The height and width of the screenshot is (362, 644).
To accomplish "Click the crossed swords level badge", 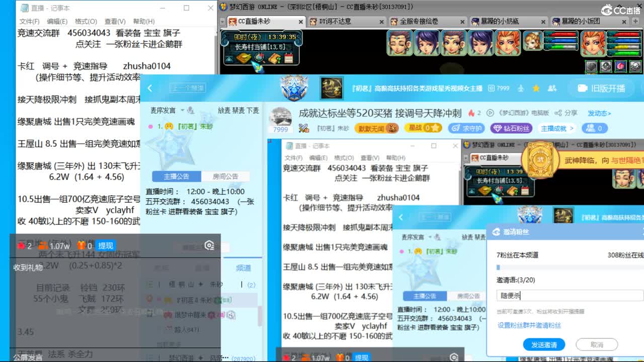I will (x=303, y=128).
